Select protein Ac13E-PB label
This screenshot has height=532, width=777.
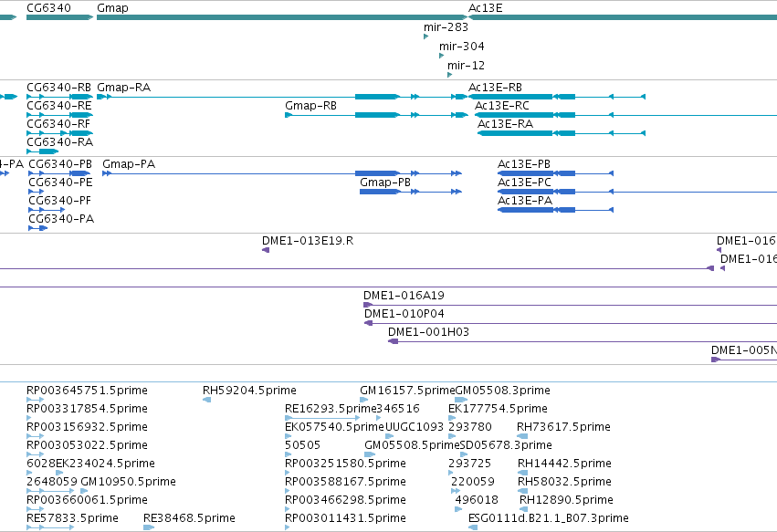[x=524, y=164]
